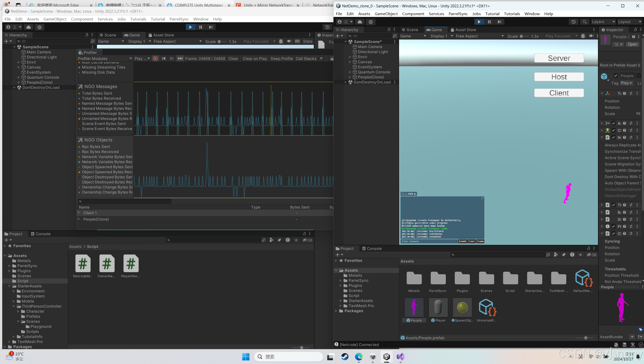Toggle Animator component enabled checkbox

pos(613,123)
